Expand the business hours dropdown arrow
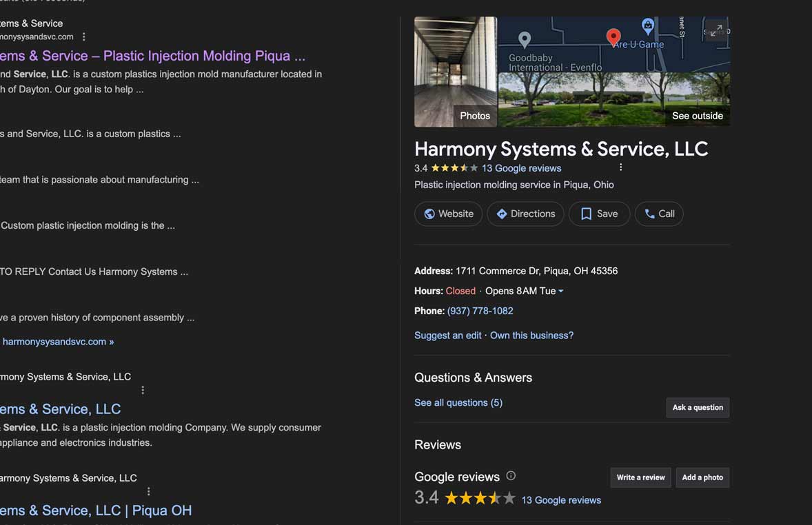812x525 pixels. 561,291
